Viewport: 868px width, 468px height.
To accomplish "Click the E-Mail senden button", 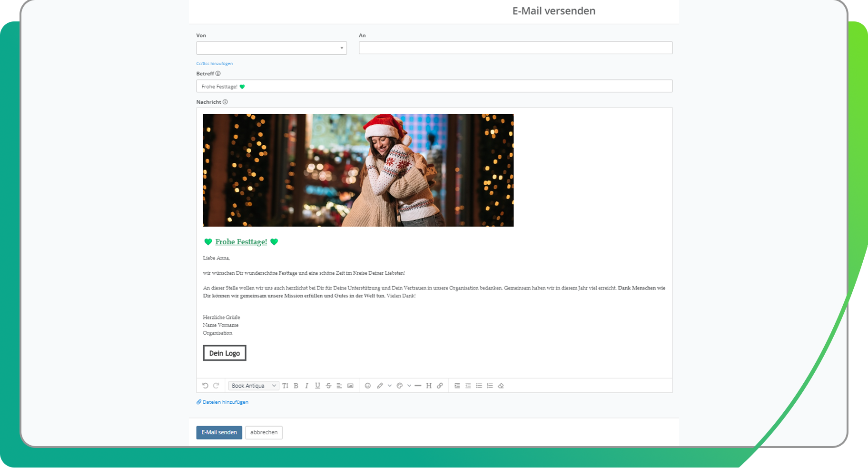I will coord(219,432).
